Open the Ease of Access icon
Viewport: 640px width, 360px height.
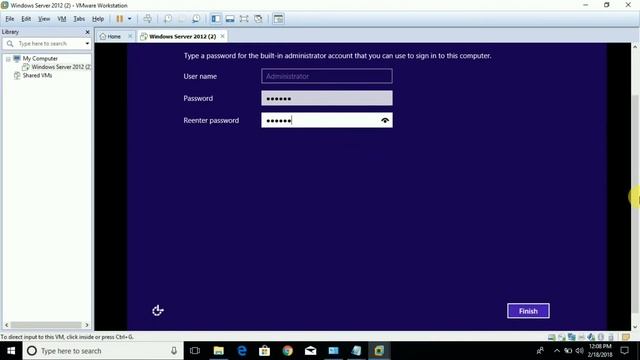pyautogui.click(x=158, y=311)
